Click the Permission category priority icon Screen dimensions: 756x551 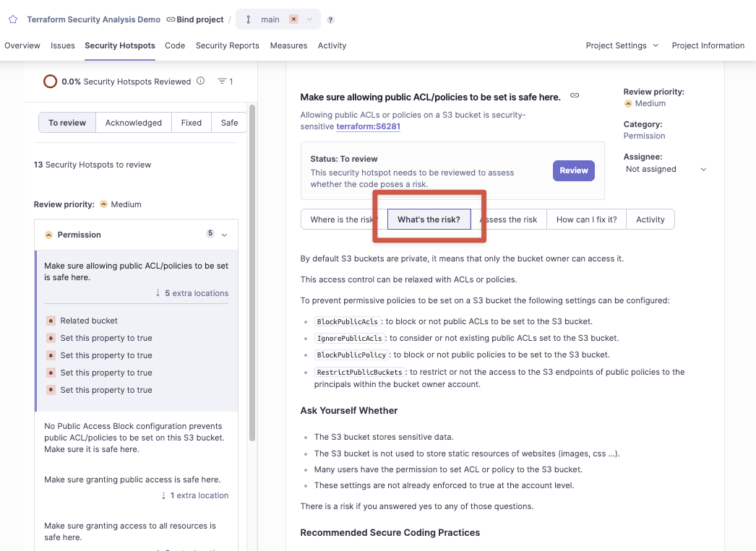[x=48, y=235]
